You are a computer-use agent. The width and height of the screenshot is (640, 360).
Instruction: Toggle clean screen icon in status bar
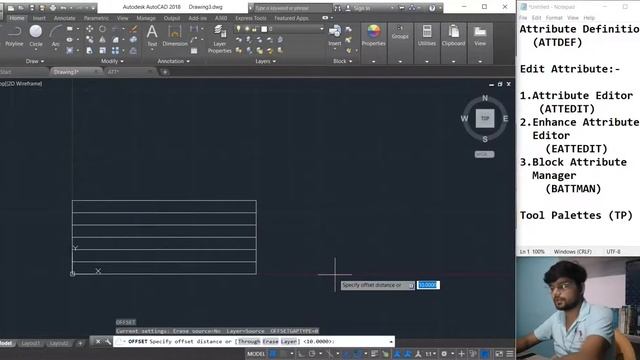pos(499,354)
